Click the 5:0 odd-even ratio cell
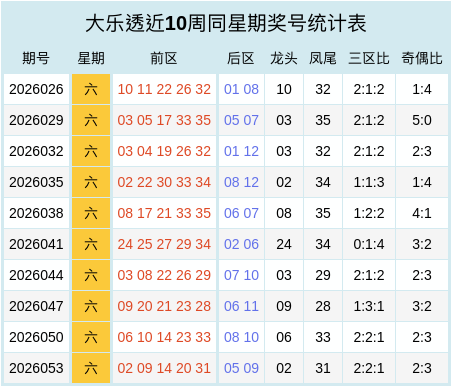This screenshot has width=452, height=387. (422, 120)
